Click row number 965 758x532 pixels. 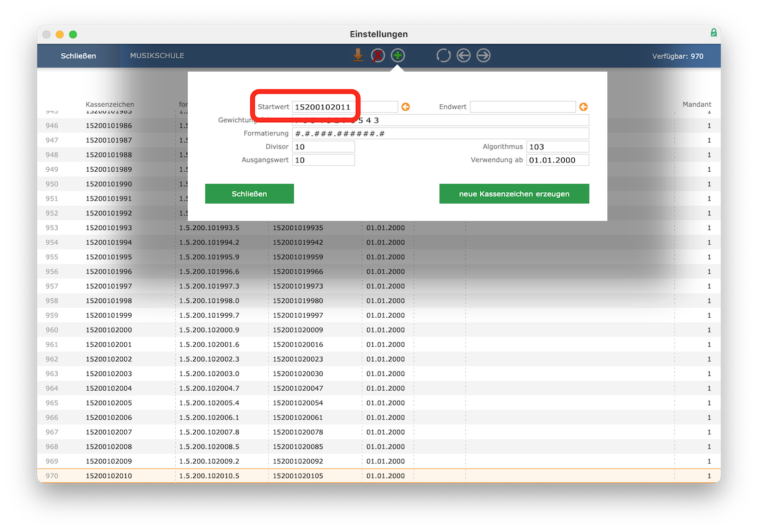pos(52,403)
